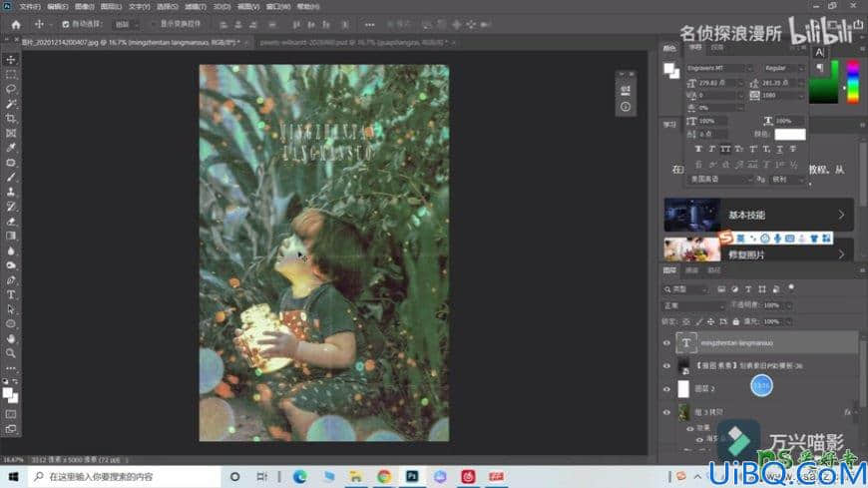Select the Zoom magnifier tool
The height and width of the screenshot is (488, 868).
point(11,353)
